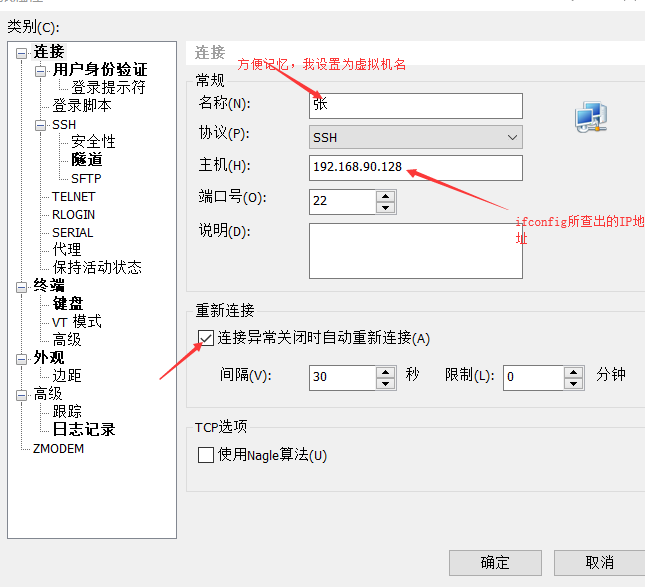Select SERIAL tree item
The height and width of the screenshot is (587, 645).
coord(72,233)
